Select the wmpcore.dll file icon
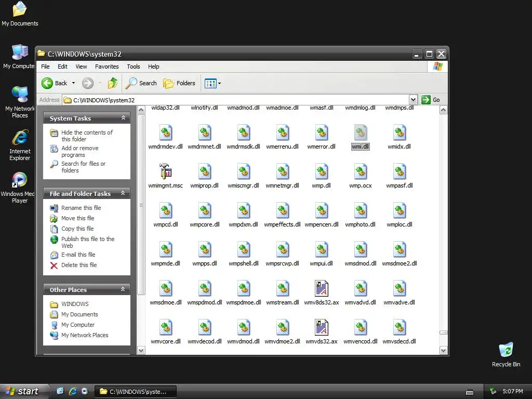This screenshot has width=532, height=399. [x=205, y=210]
